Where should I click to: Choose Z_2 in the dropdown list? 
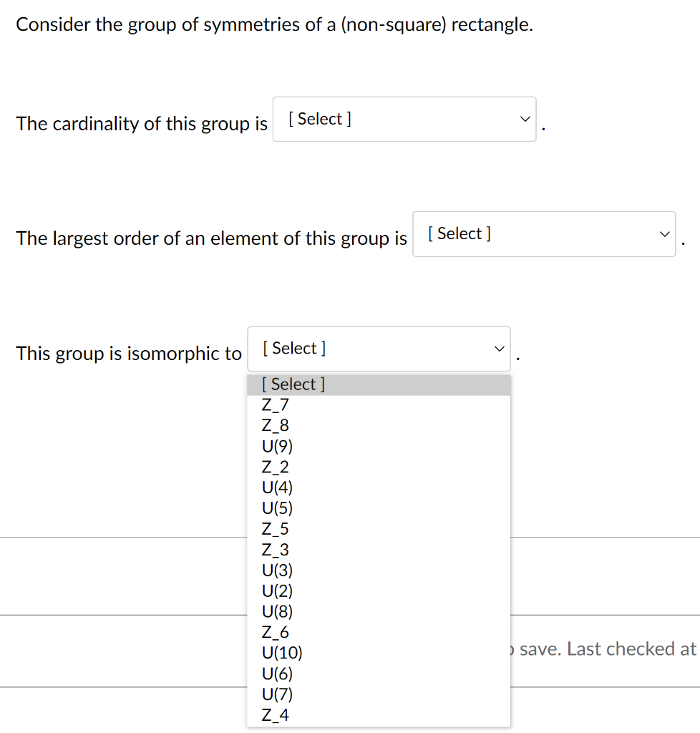[276, 467]
